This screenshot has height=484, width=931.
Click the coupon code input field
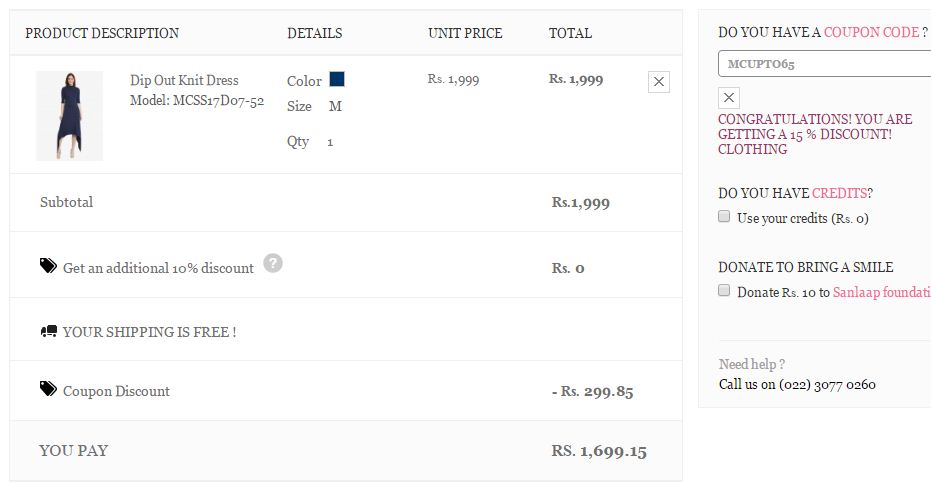click(824, 64)
